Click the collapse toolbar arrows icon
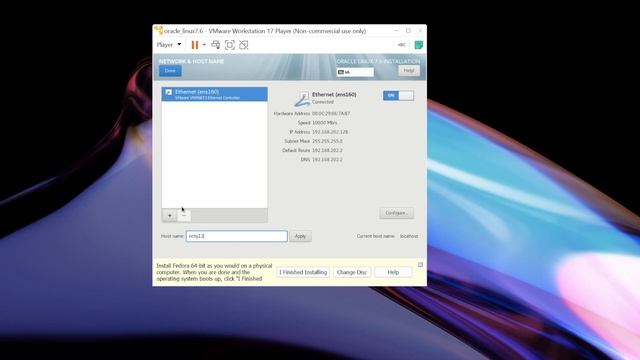640x360 pixels. click(x=402, y=45)
